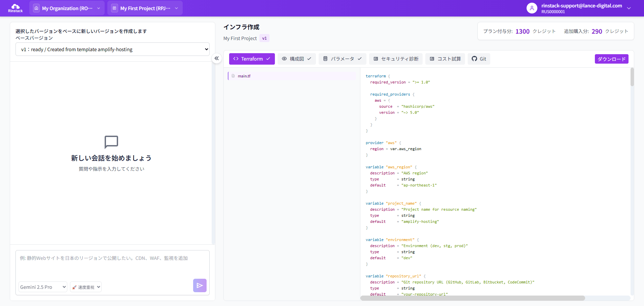Click the code brackets icon on Terraform tab
Image resolution: width=644 pixels, height=306 pixels.
click(x=236, y=59)
